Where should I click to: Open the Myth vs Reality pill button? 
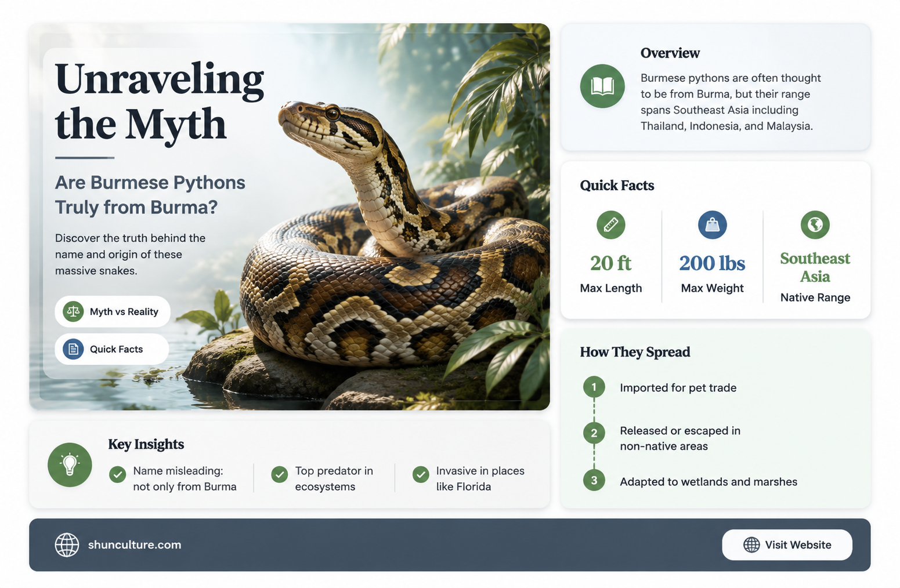pos(113,311)
